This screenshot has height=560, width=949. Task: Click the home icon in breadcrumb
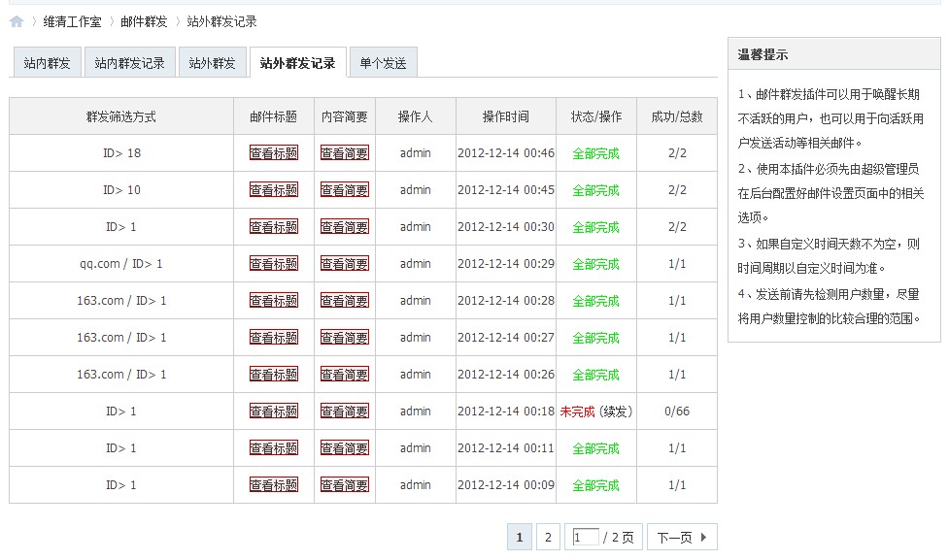click(17, 21)
